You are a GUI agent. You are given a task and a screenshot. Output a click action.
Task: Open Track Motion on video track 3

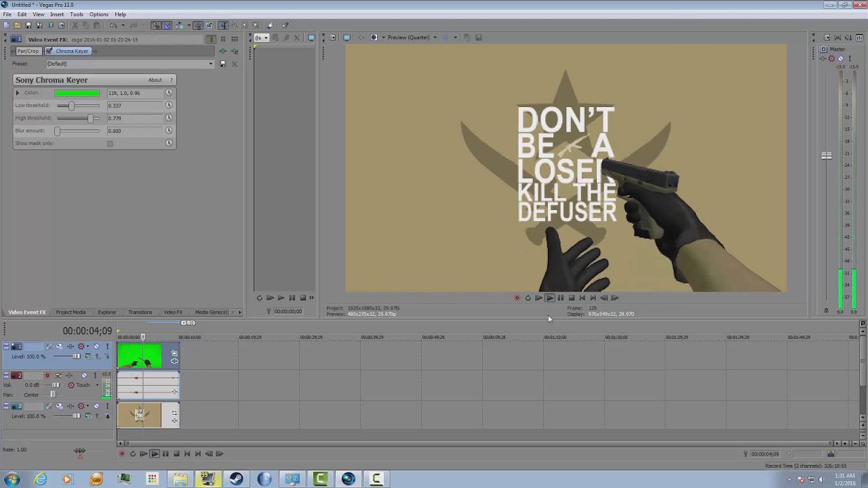(59, 406)
